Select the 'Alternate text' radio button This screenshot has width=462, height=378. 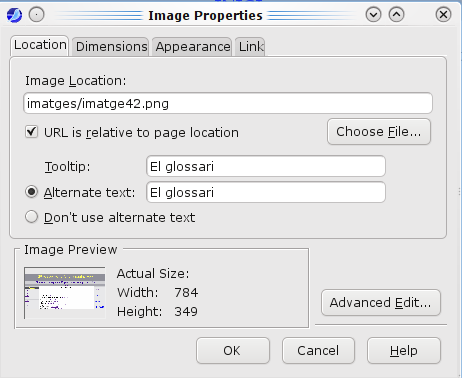pyautogui.click(x=32, y=192)
